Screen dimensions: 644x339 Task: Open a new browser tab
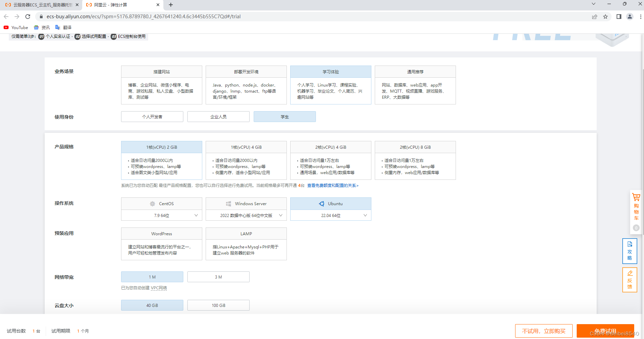pyautogui.click(x=171, y=5)
